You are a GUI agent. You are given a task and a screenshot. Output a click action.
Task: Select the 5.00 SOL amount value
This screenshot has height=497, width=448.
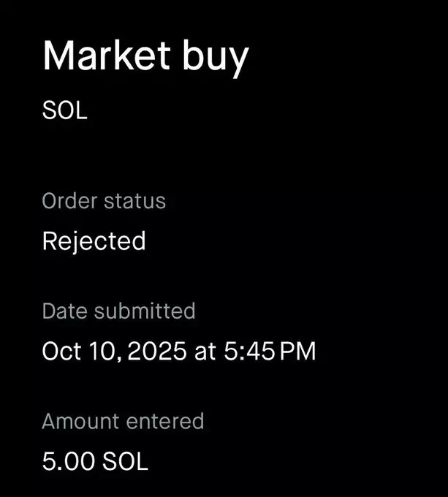pyautogui.click(x=95, y=462)
